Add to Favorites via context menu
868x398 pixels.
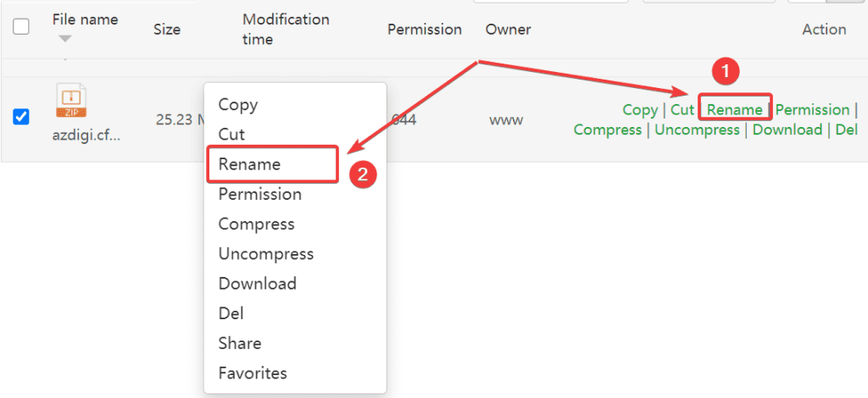[x=253, y=373]
